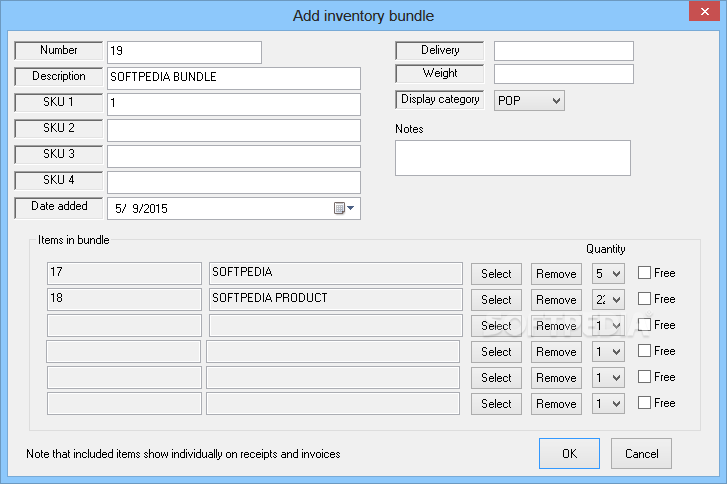Open quantity dropdown on third bundle row

click(608, 325)
